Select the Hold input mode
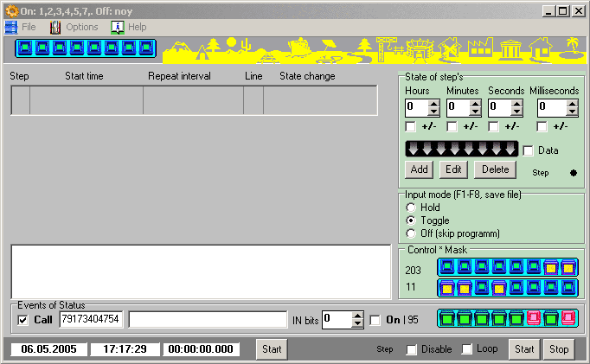 (x=411, y=208)
